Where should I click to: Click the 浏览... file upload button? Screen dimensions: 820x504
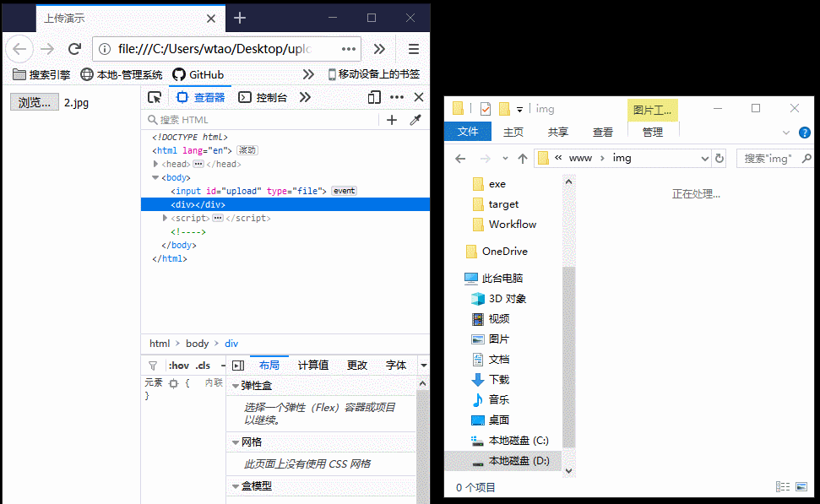35,102
